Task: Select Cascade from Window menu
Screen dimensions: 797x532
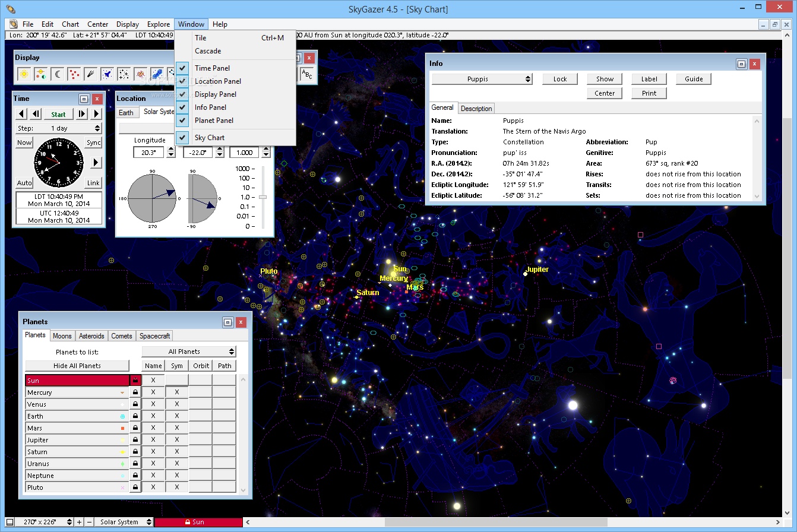Action: [236, 51]
